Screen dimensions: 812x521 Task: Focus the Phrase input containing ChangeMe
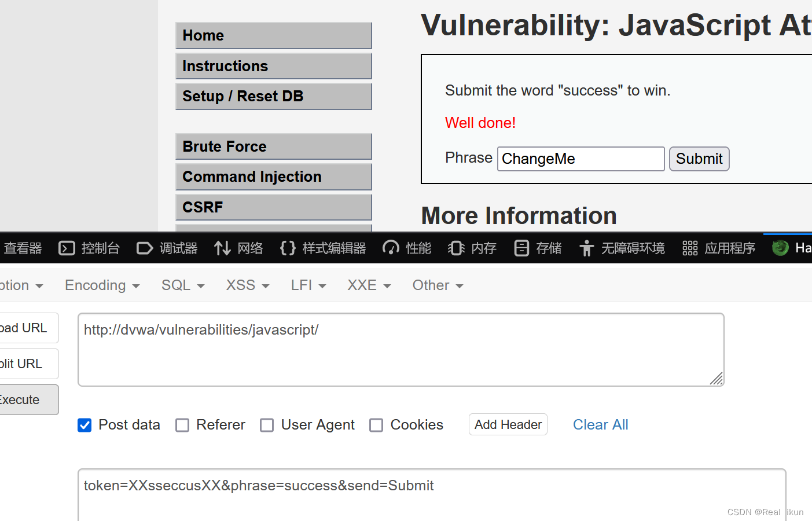click(580, 159)
